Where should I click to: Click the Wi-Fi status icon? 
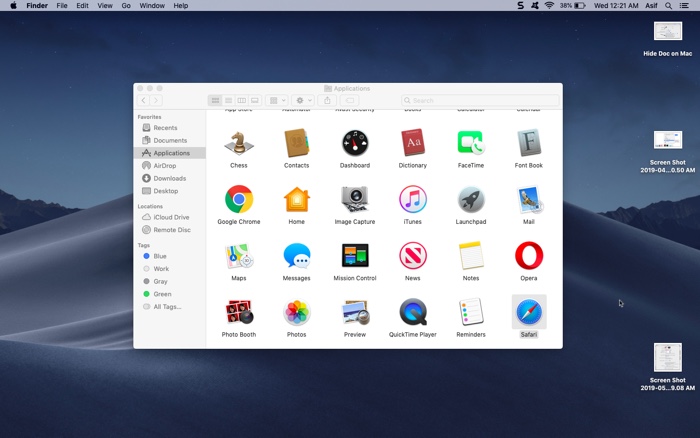(550, 5)
